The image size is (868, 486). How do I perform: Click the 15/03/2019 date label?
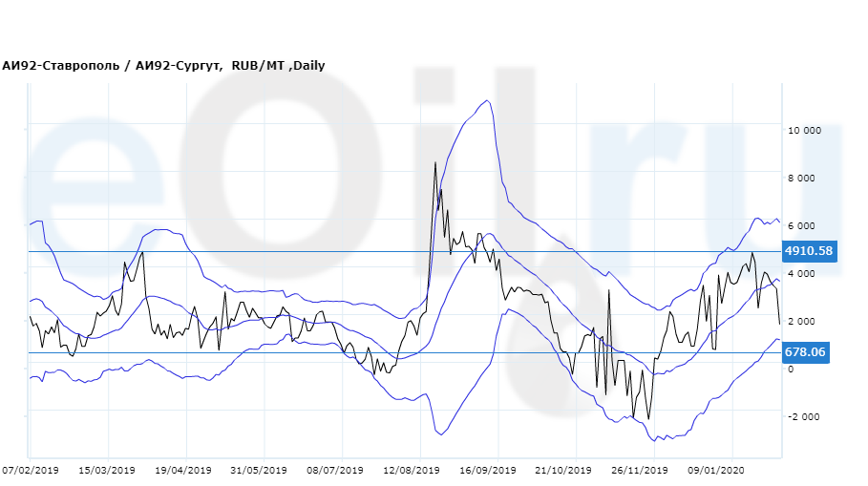click(106, 470)
